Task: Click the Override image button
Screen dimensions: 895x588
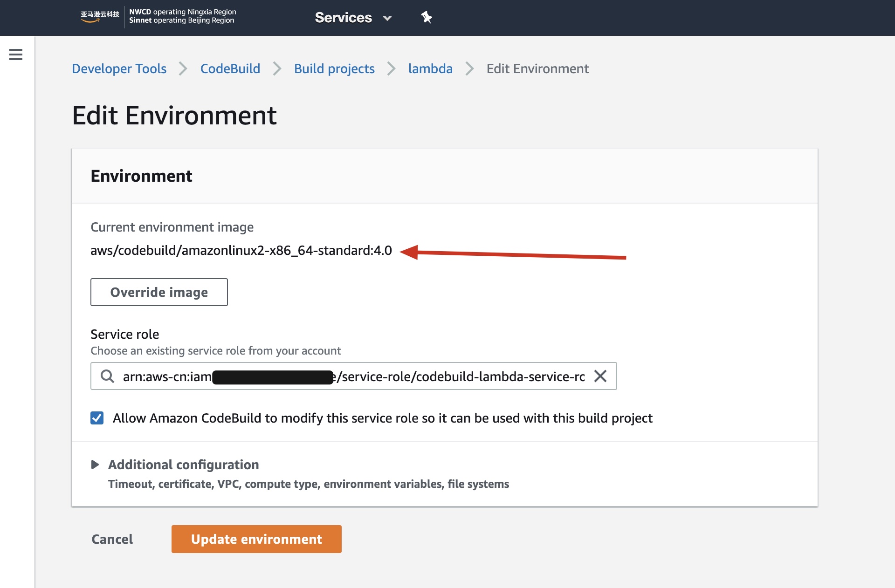Action: tap(159, 292)
